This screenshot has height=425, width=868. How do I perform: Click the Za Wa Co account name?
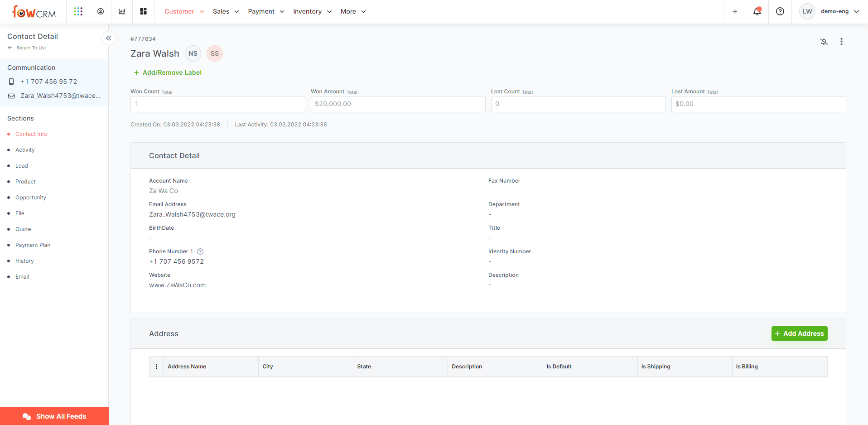pyautogui.click(x=164, y=191)
